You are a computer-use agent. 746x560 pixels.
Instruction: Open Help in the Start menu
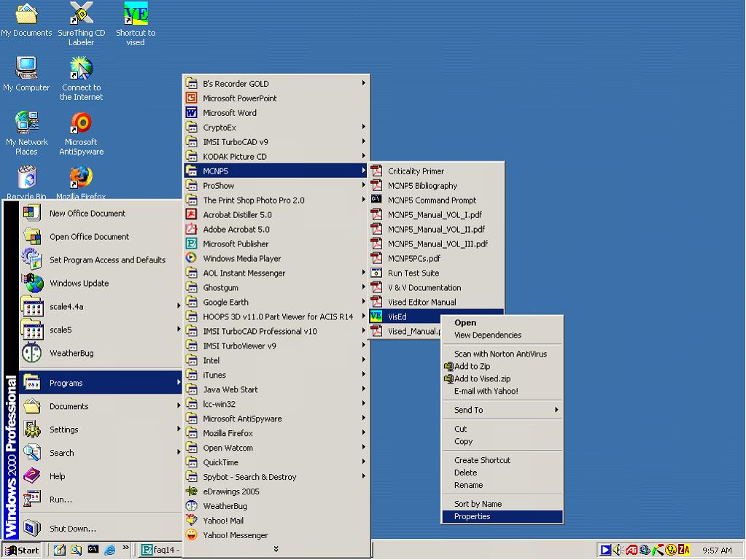pyautogui.click(x=101, y=476)
